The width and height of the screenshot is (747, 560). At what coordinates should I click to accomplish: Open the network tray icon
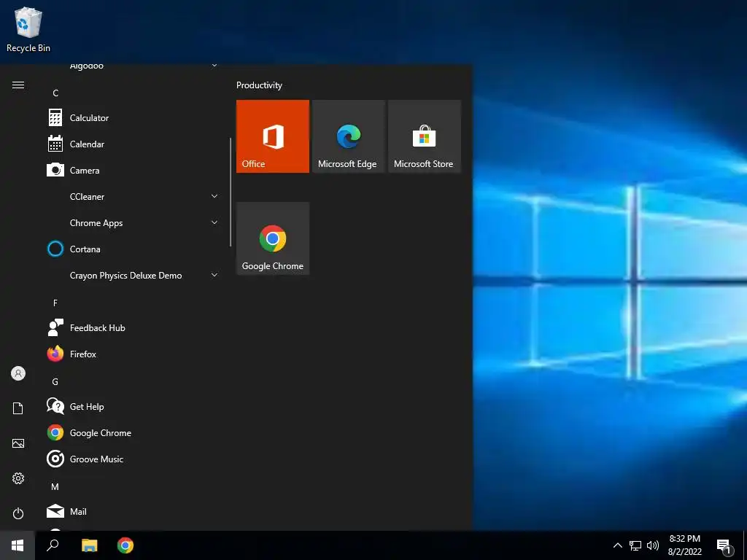[635, 545]
